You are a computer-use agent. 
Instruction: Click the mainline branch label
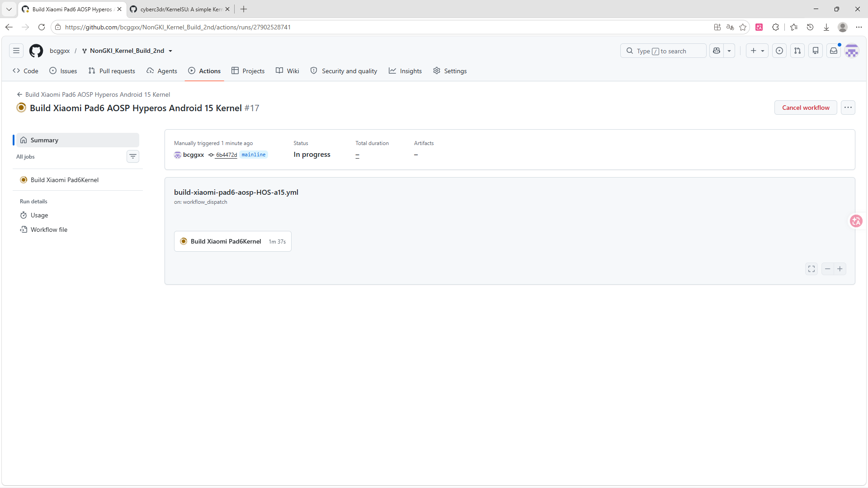[x=254, y=155]
